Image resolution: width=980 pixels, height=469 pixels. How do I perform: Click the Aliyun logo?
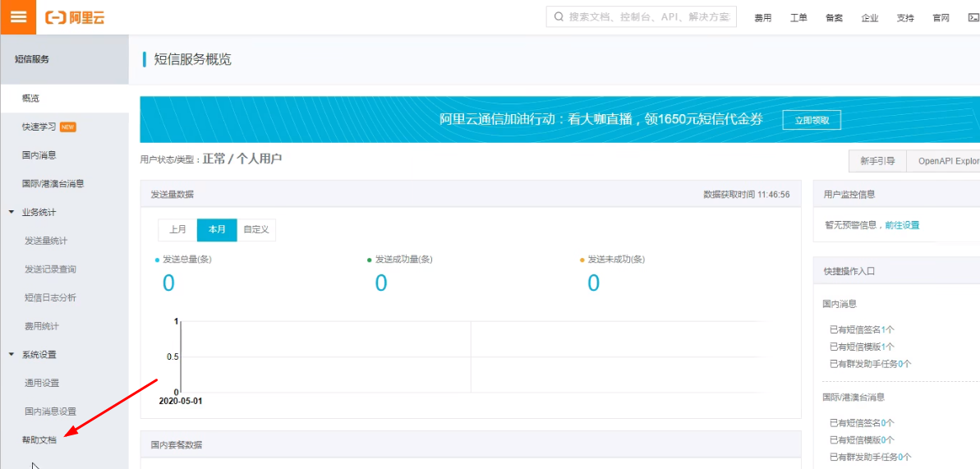pyautogui.click(x=75, y=17)
